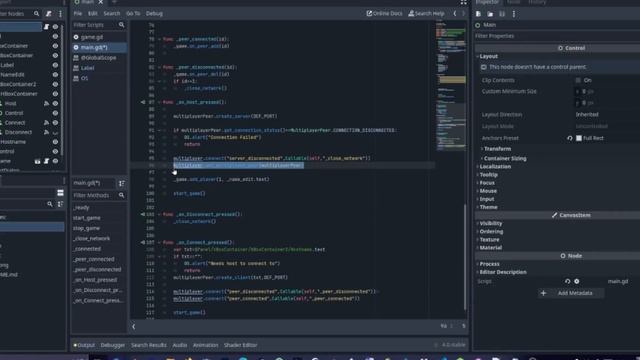The height and width of the screenshot is (360, 640).
Task: Click the search icon in Filter Methods
Action: (121, 196)
